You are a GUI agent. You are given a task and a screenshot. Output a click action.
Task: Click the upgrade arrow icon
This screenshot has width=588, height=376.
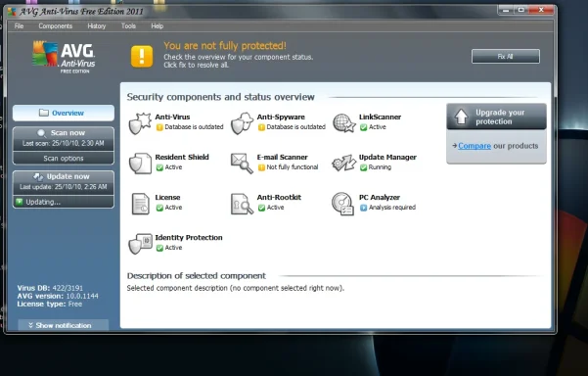click(461, 117)
